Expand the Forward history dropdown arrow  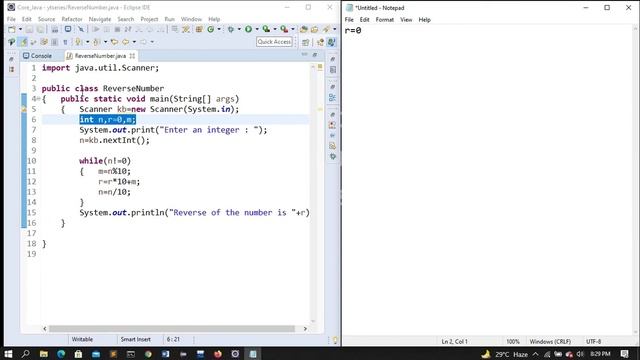tap(152, 42)
